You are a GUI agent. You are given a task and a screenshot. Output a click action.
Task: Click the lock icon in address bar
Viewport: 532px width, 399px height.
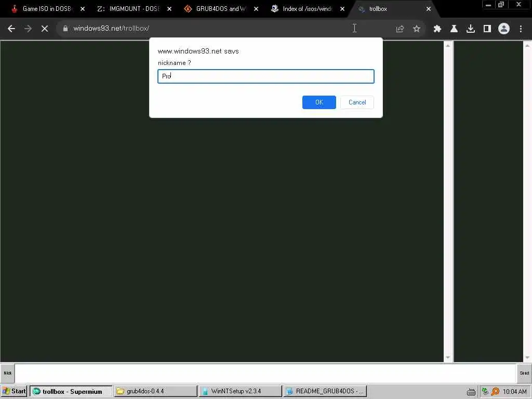pyautogui.click(x=65, y=29)
